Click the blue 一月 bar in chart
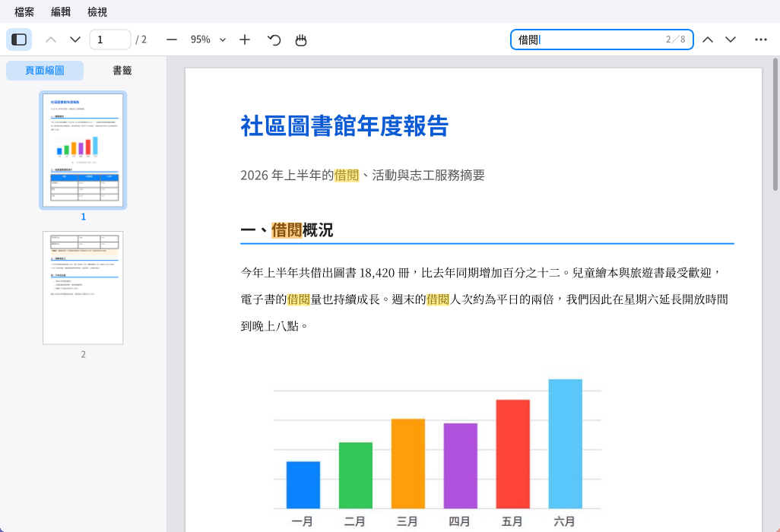The height and width of the screenshot is (532, 780). (x=303, y=485)
